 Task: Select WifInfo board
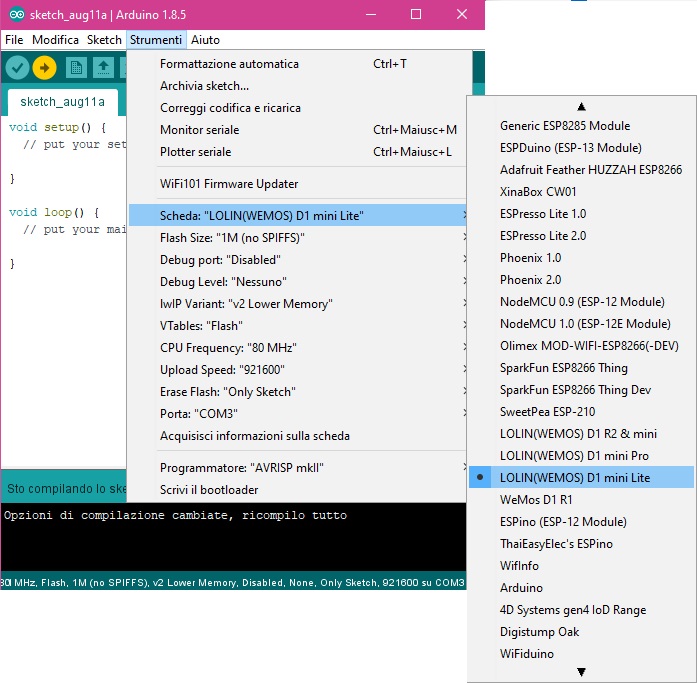(581, 566)
